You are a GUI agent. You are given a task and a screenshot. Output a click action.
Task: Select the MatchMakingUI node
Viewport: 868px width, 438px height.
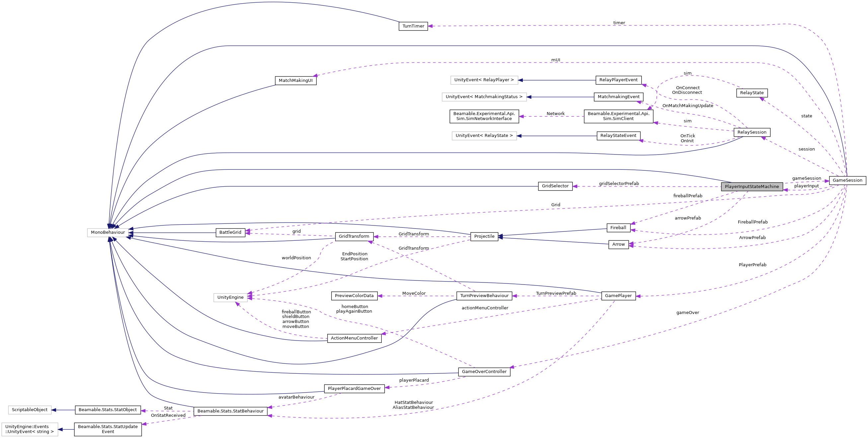point(296,81)
